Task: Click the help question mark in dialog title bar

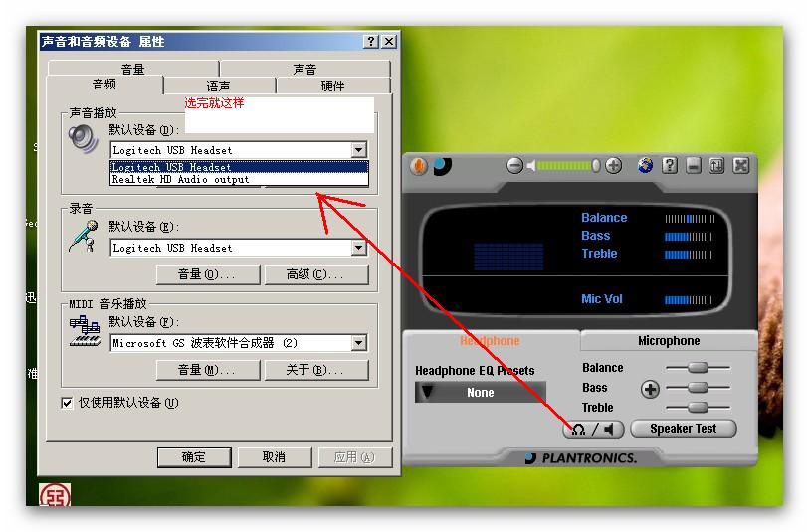Action: click(x=371, y=41)
